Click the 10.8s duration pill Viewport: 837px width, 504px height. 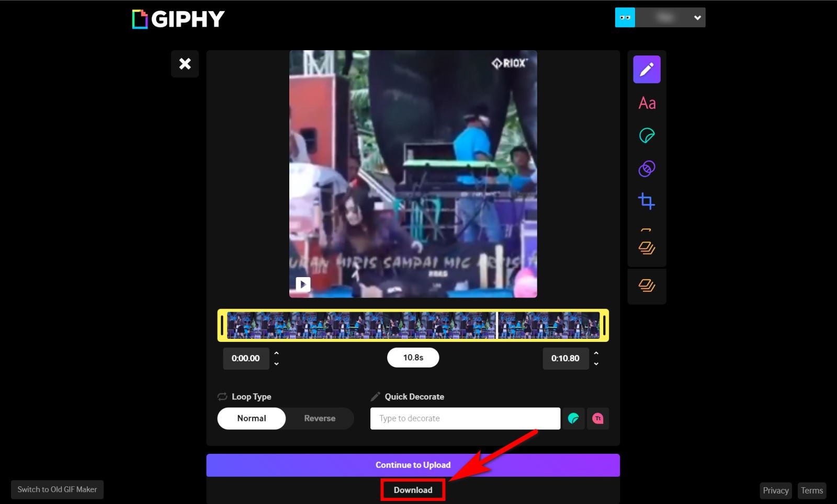pyautogui.click(x=413, y=358)
